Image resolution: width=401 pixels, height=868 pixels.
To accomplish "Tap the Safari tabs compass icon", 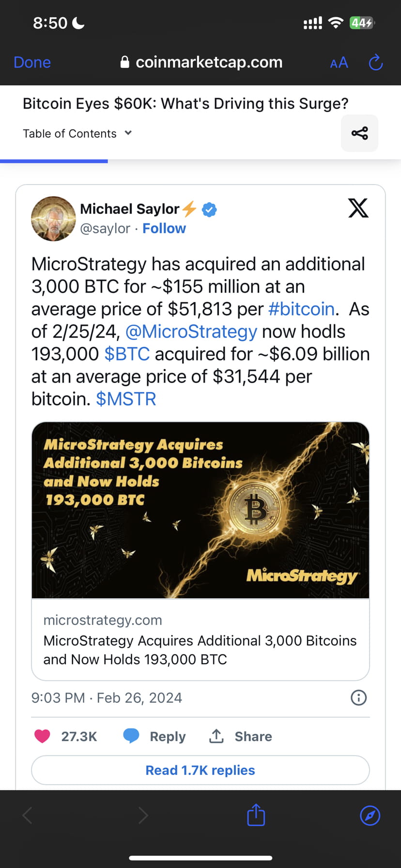I will pos(370,815).
